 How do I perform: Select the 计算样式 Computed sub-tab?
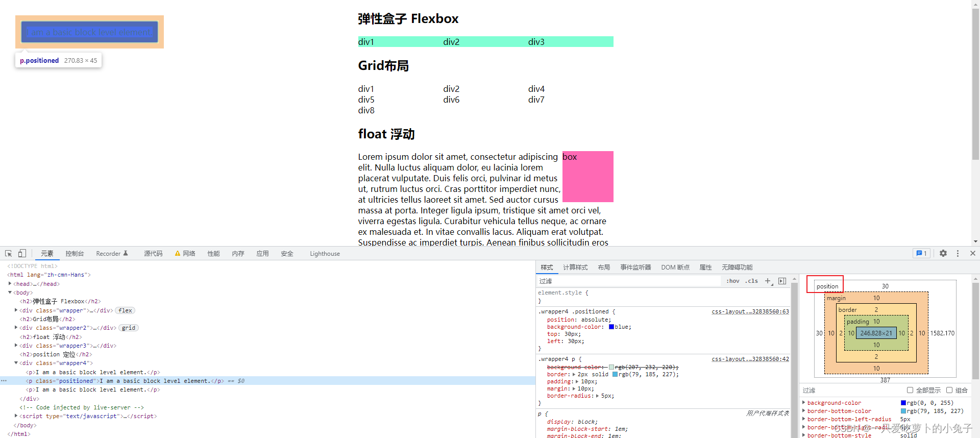(x=575, y=267)
